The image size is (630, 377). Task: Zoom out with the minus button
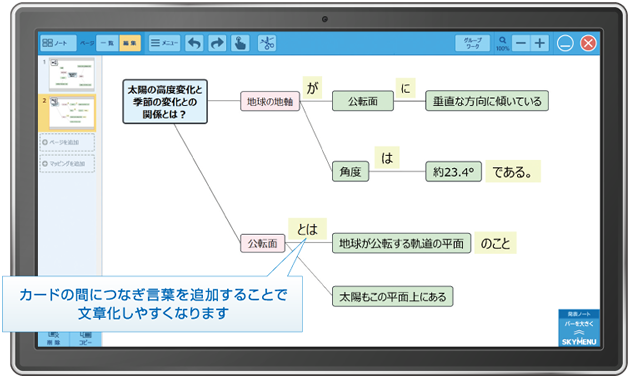(x=521, y=43)
